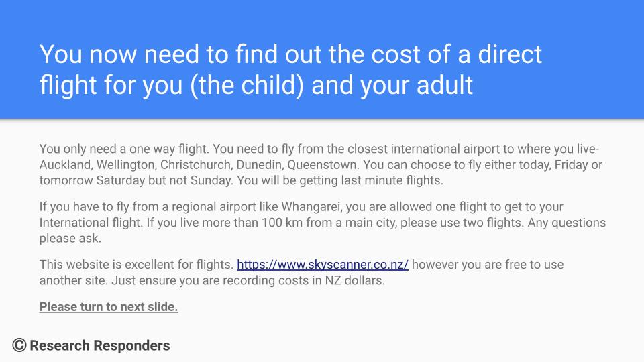Click the Research Responders footer text
Screen dimensions: 644x362
pyautogui.click(x=99, y=346)
